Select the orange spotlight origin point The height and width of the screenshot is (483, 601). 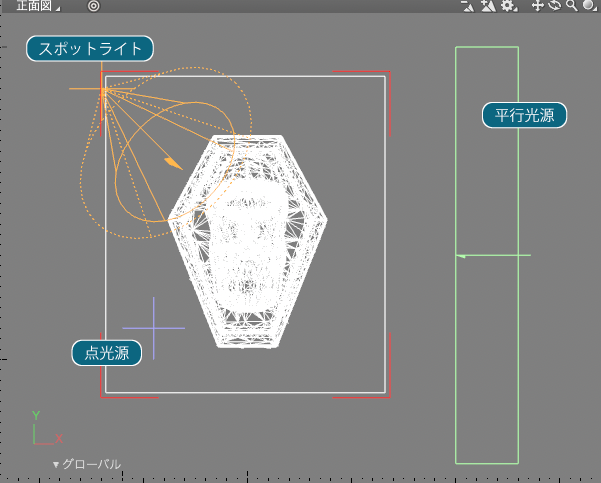[x=103, y=90]
